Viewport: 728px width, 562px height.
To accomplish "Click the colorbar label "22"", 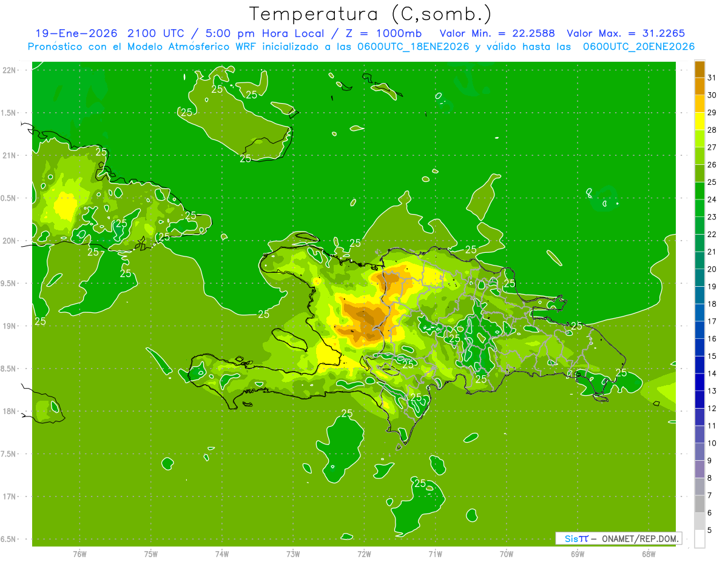I will 712,234.
